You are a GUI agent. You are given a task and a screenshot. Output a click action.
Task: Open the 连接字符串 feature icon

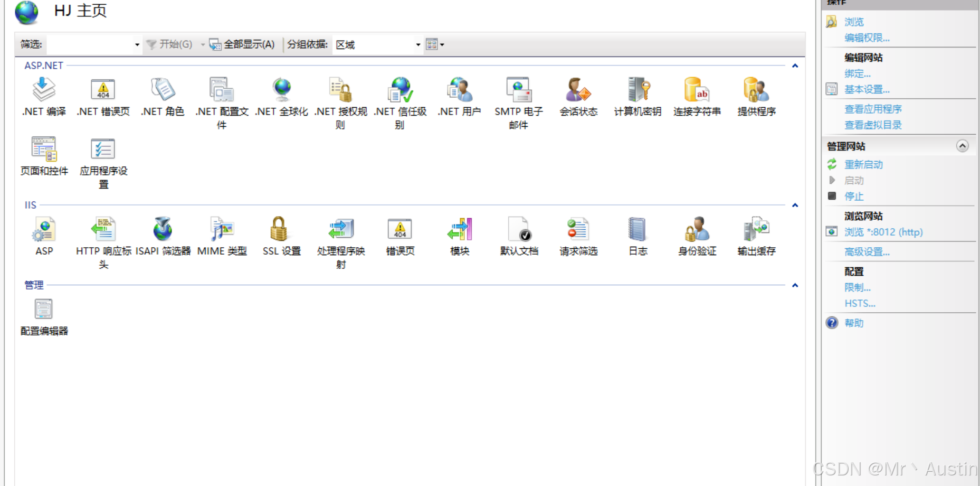pyautogui.click(x=697, y=90)
